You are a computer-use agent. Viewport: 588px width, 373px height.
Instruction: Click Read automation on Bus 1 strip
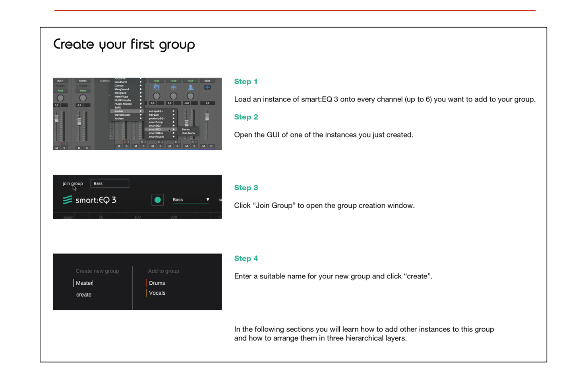click(x=60, y=91)
